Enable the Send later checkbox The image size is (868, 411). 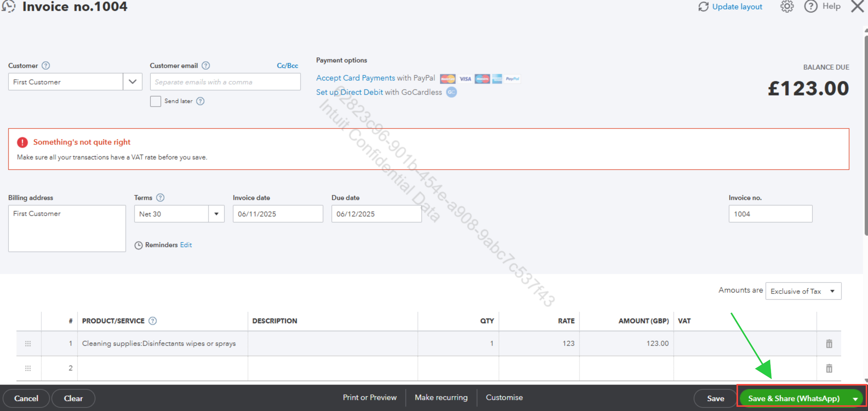point(155,101)
